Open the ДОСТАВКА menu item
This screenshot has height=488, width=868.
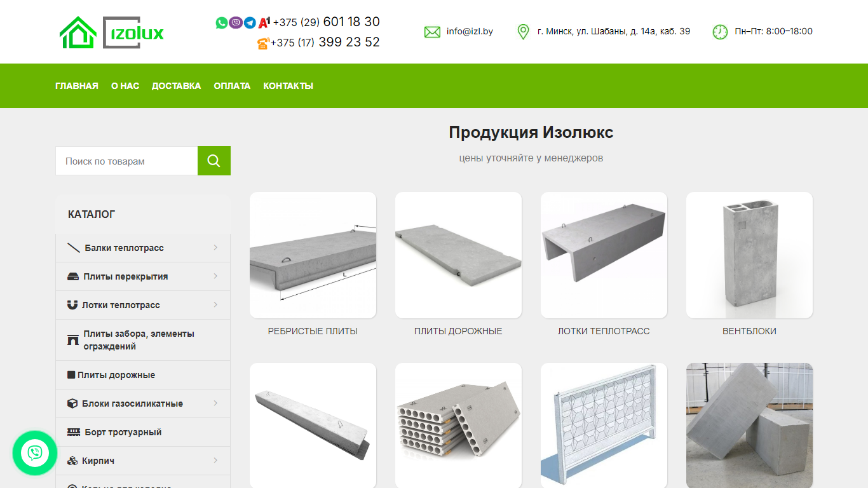pyautogui.click(x=176, y=86)
